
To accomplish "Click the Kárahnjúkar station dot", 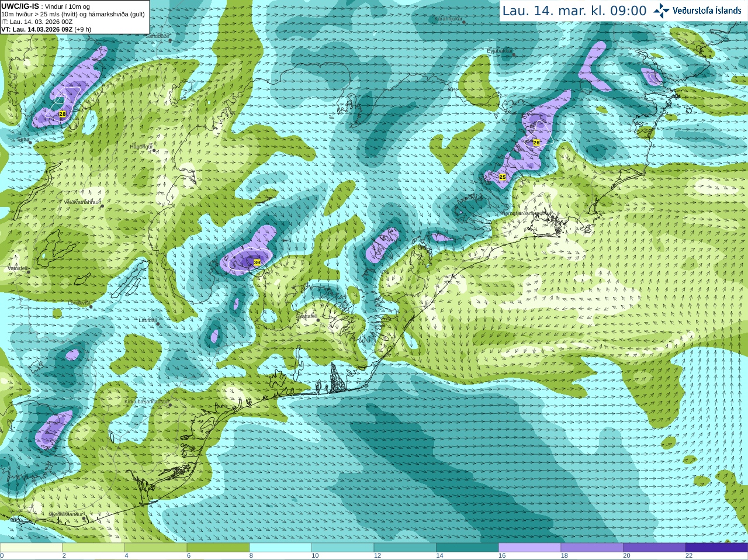I will pos(465,22).
